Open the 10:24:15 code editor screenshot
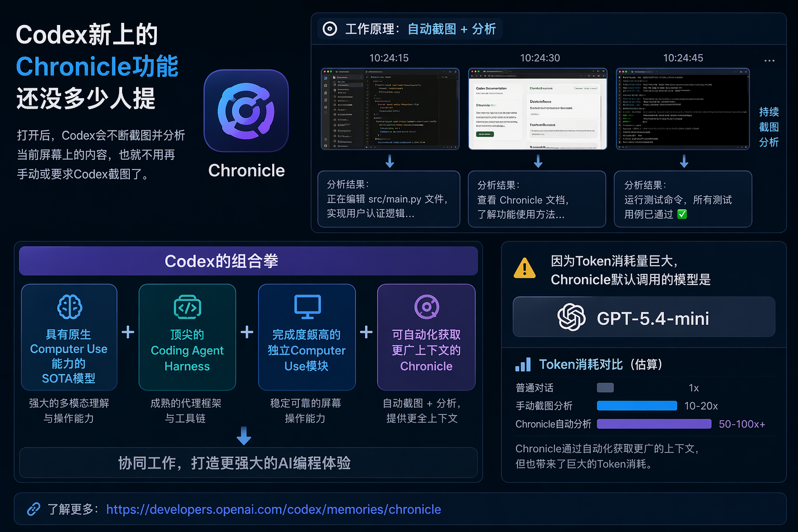The image size is (798, 532). point(390,109)
